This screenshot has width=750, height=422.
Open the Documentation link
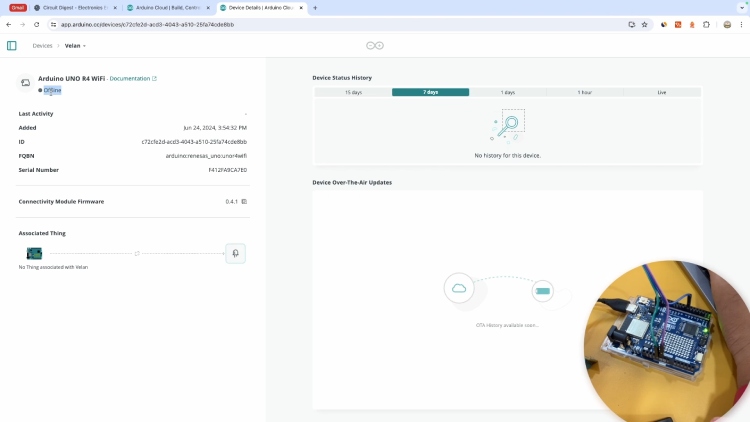click(x=133, y=78)
